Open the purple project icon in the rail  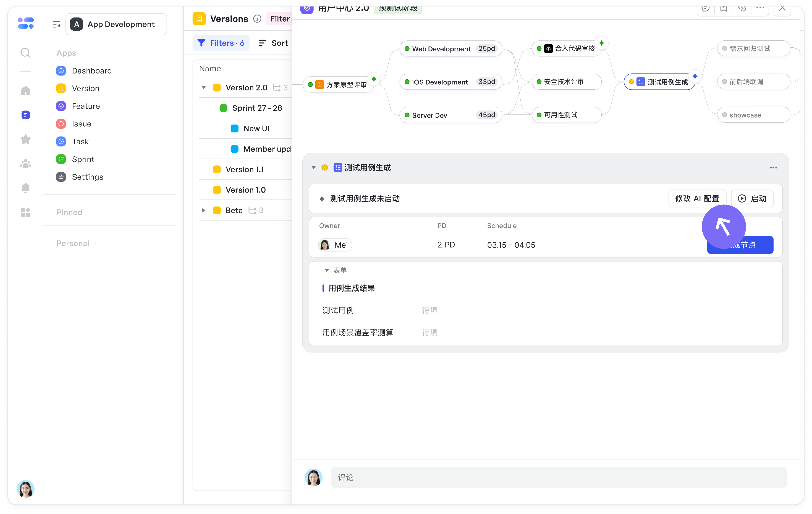coord(26,115)
